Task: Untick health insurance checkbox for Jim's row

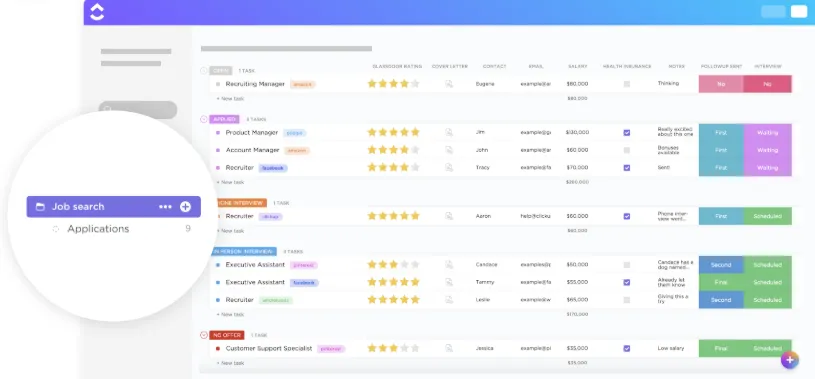Action: (627, 133)
